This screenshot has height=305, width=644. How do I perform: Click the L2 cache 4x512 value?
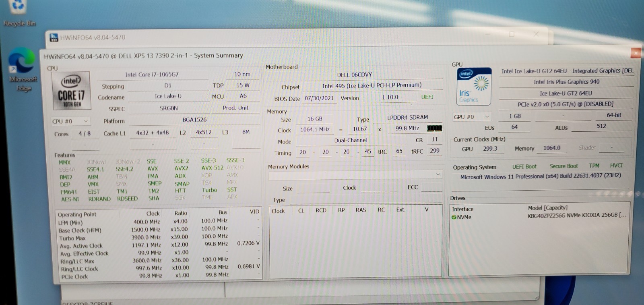[x=204, y=132]
